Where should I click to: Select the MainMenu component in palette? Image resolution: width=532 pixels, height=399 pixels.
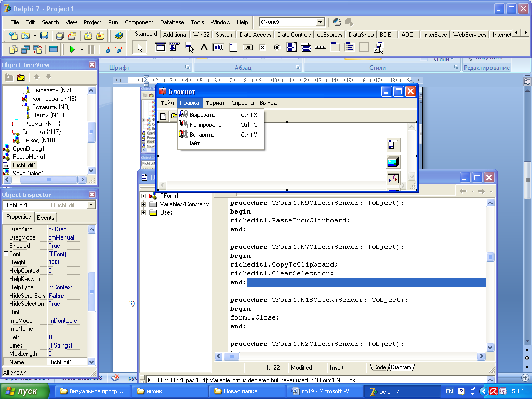click(x=175, y=47)
